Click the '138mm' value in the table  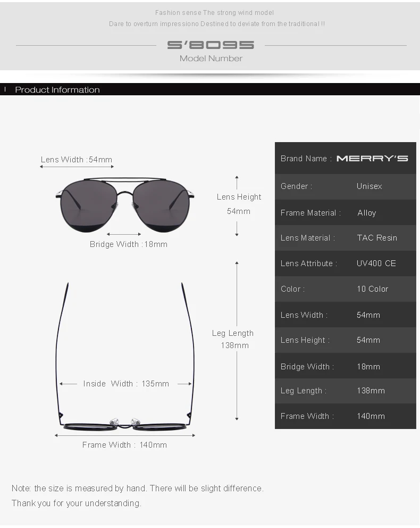(371, 391)
